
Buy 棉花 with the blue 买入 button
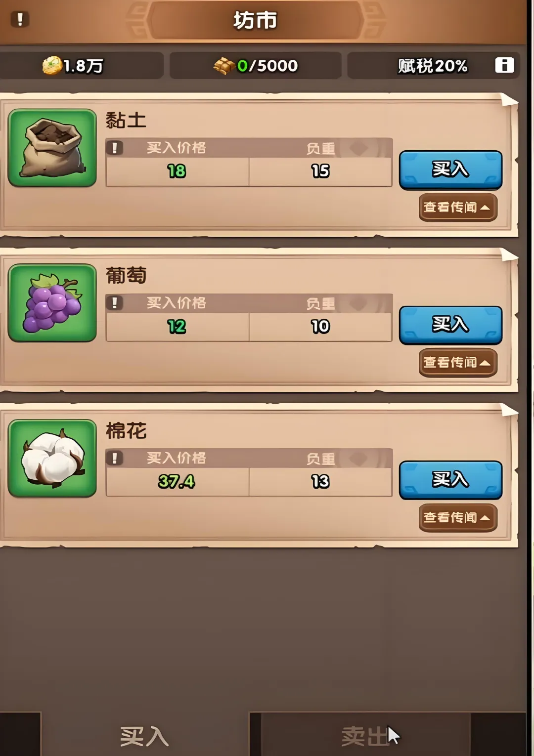point(450,480)
